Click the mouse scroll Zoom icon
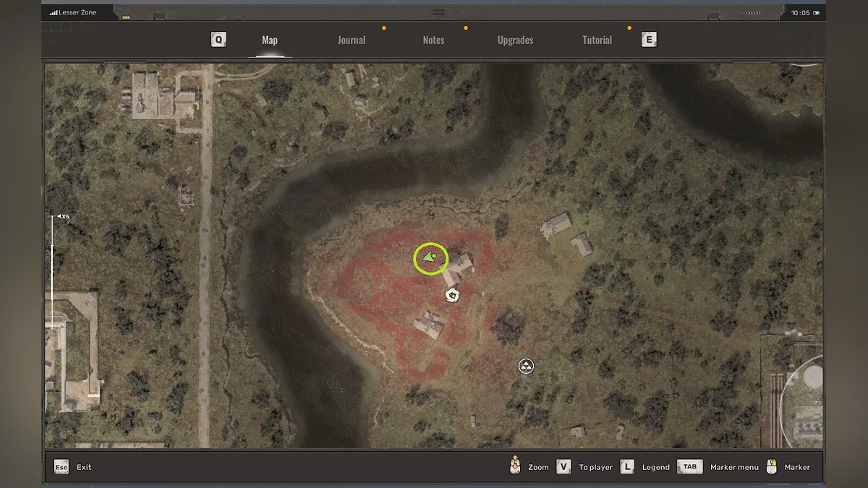Viewport: 868px width, 488px height. click(x=515, y=466)
